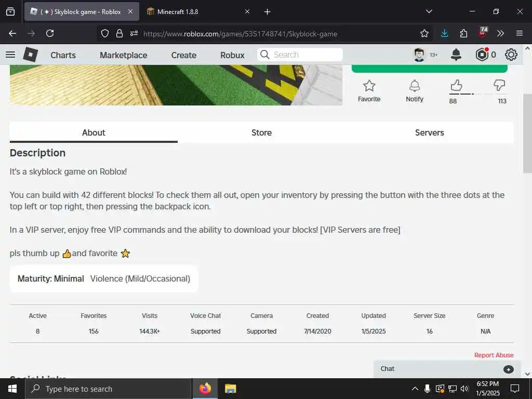Open the Windows Start menu
The height and width of the screenshot is (399, 532).
pyautogui.click(x=12, y=389)
